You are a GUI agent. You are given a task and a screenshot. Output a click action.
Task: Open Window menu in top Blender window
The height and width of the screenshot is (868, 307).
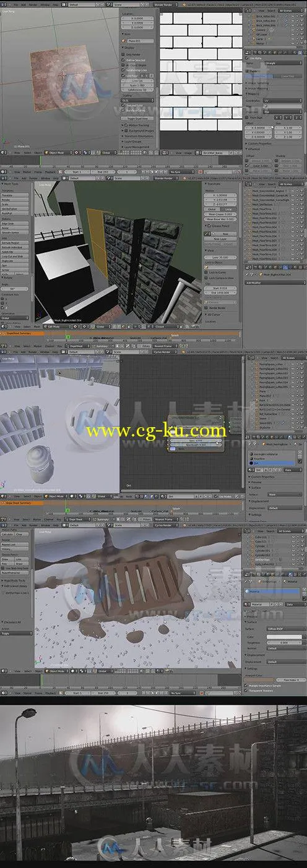click(x=45, y=5)
